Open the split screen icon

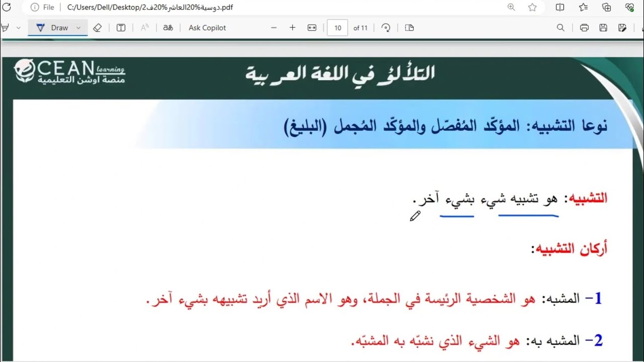tap(560, 7)
